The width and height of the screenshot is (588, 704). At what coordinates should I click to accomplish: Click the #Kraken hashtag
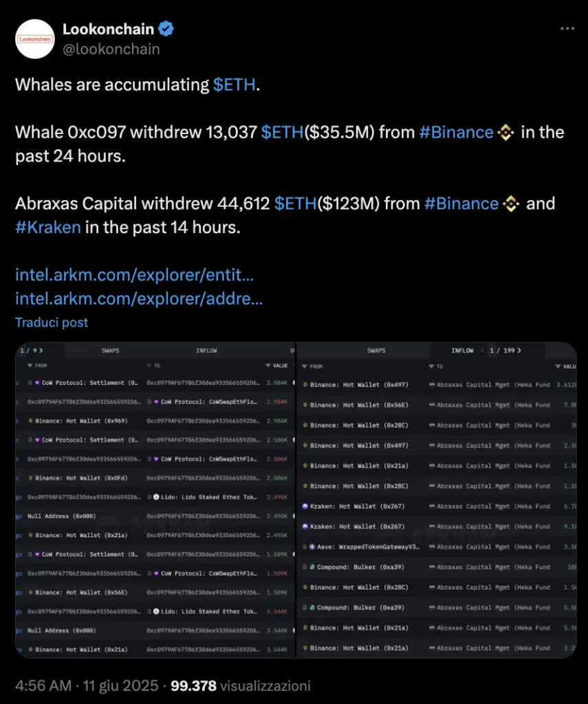(47, 227)
